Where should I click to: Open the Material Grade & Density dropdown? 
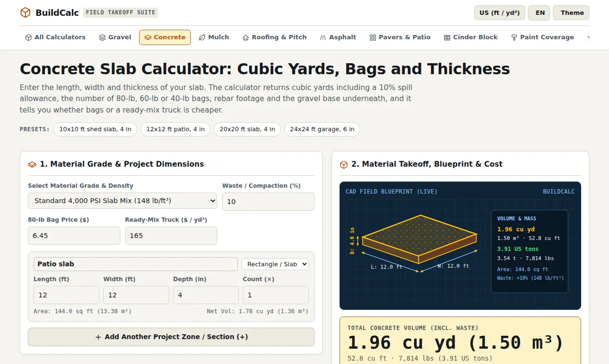tap(122, 201)
